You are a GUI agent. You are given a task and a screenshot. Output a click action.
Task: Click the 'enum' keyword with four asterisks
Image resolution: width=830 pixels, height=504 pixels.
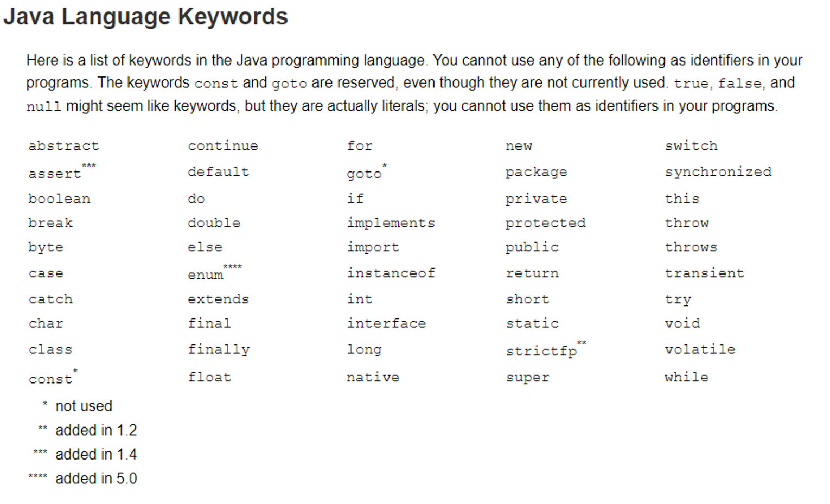(x=206, y=275)
